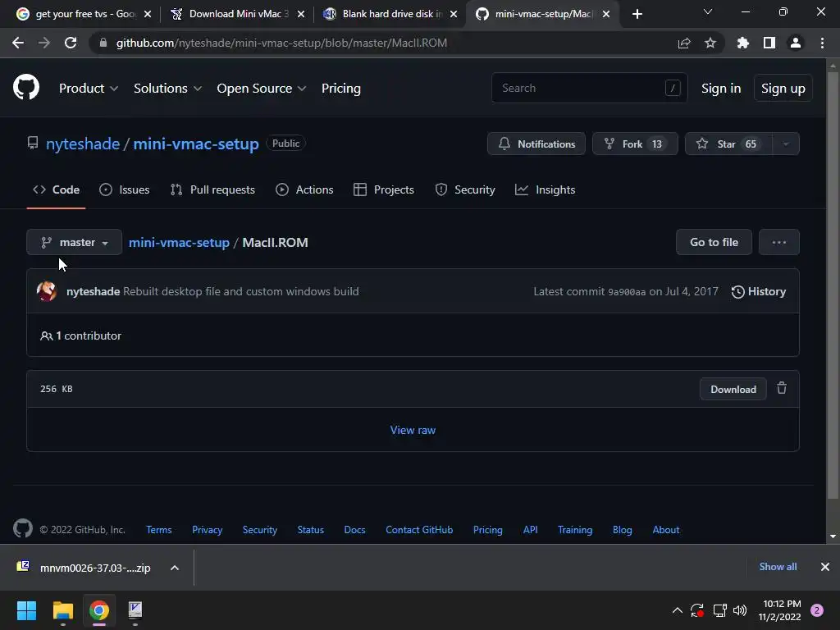The width and height of the screenshot is (840, 630).
Task: Switch to the Issues tab
Action: pos(125,189)
